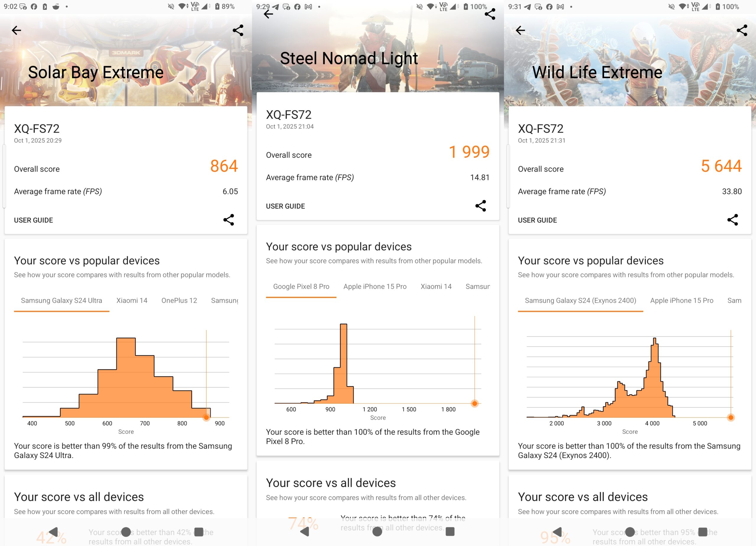Select the Google Pixel 8 Pro tab

(301, 286)
